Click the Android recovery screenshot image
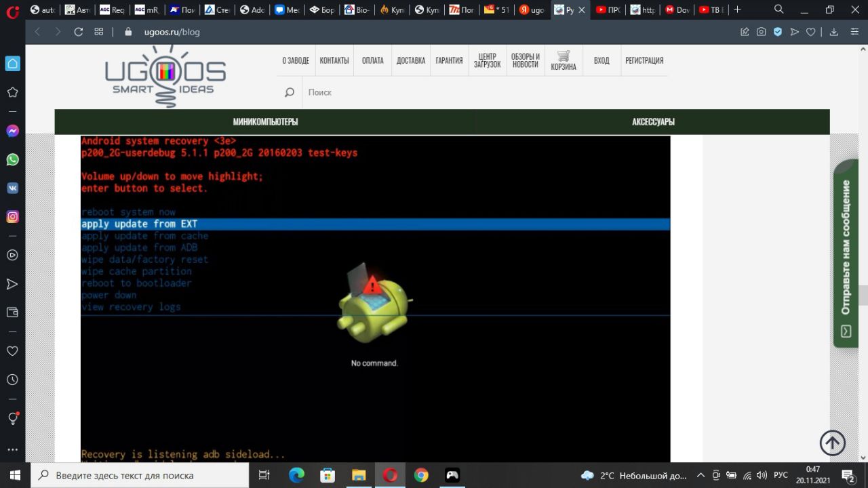The width and height of the screenshot is (868, 488). [375, 299]
